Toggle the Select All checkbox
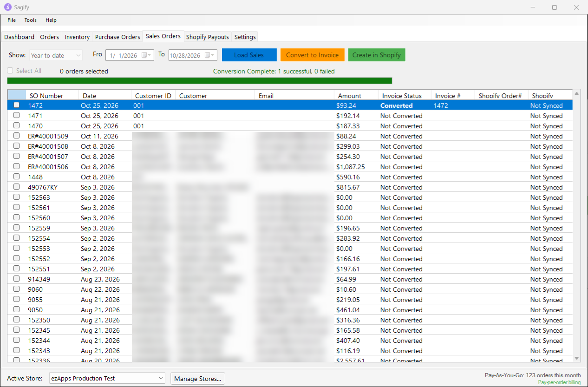The image size is (588, 387). click(x=10, y=71)
